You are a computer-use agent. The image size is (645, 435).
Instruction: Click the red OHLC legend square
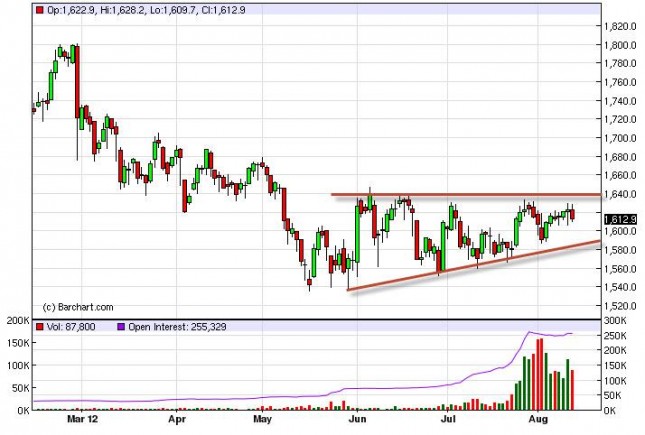39,10
